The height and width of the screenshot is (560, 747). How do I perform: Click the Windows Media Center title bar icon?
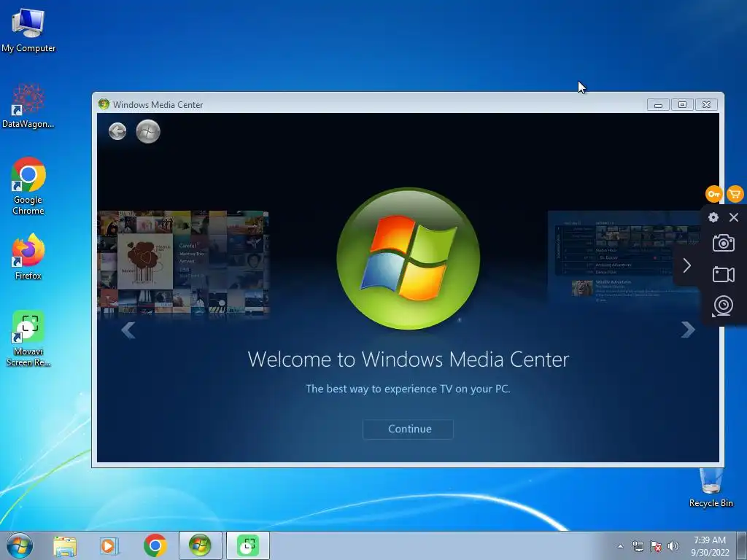pyautogui.click(x=104, y=104)
